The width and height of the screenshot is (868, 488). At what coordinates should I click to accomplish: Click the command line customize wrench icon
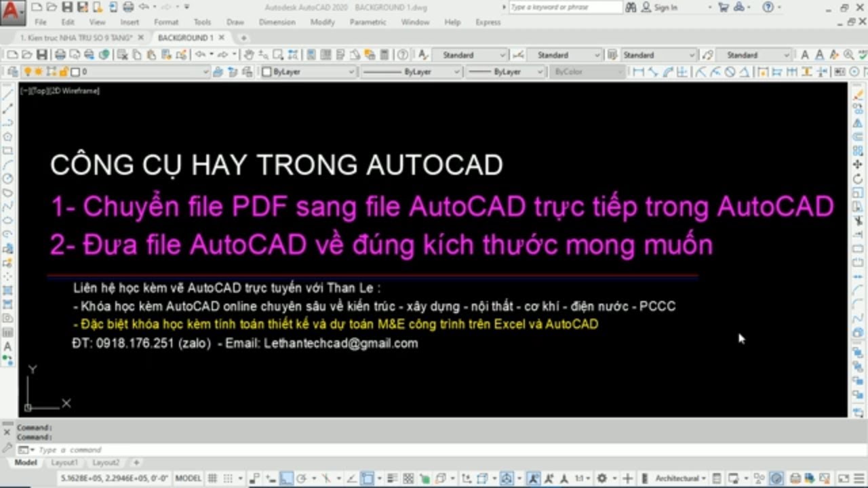pyautogui.click(x=7, y=449)
